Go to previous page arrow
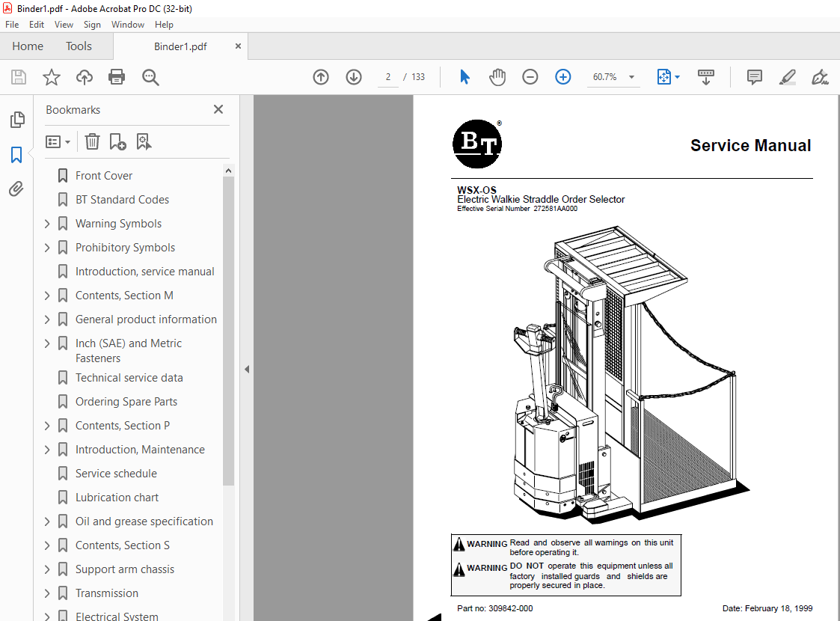840x621 pixels. pyautogui.click(x=321, y=77)
